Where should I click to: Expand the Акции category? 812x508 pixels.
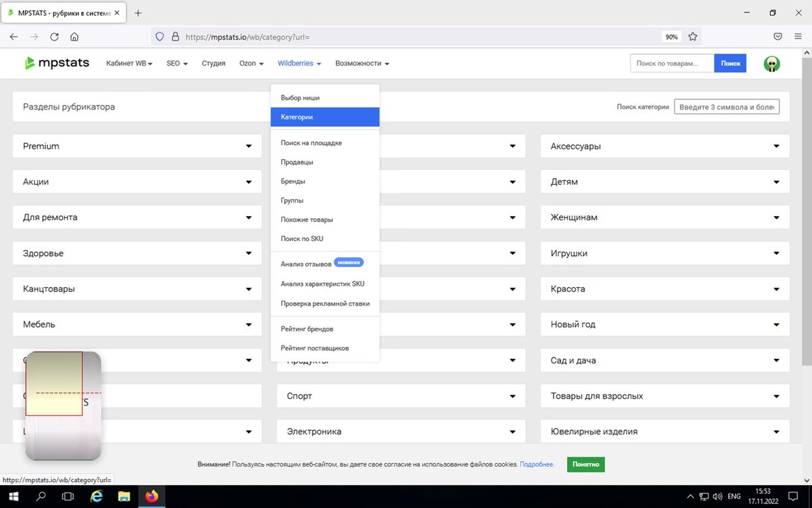pos(137,182)
